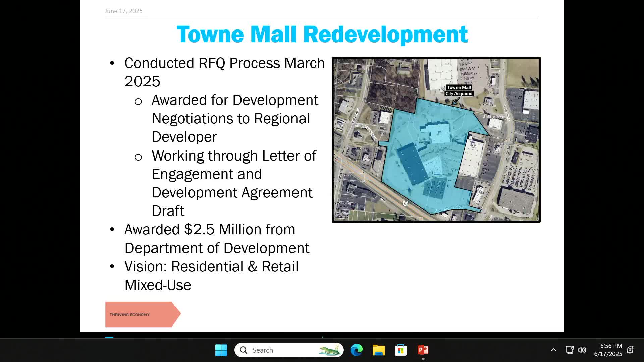Launch Microsoft Store from the taskbar
Screen dimensions: 644x362
click(x=400, y=350)
